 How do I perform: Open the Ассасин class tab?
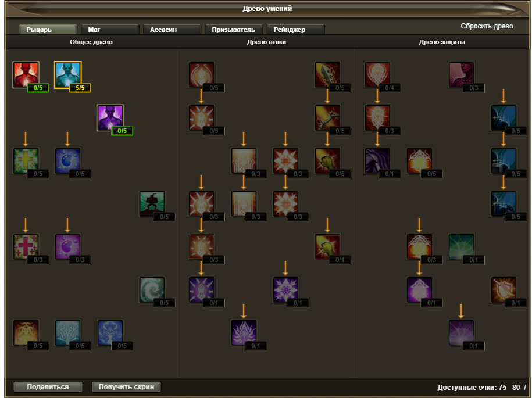tap(172, 30)
